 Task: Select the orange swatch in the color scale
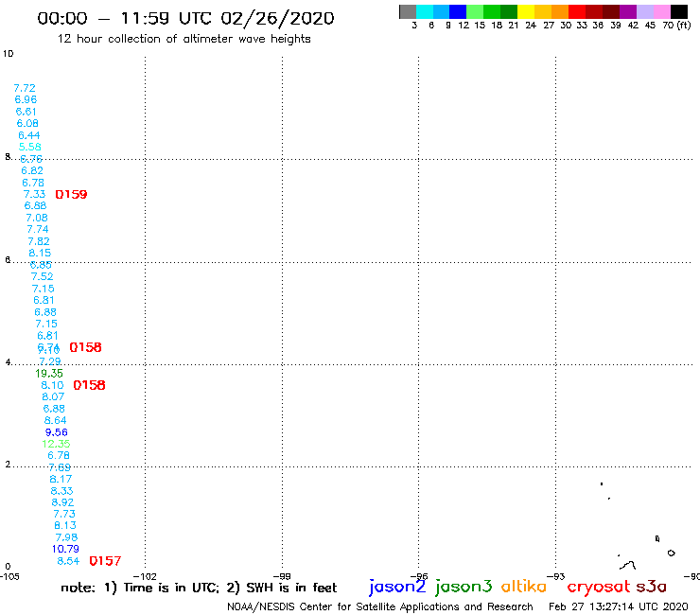click(x=560, y=11)
